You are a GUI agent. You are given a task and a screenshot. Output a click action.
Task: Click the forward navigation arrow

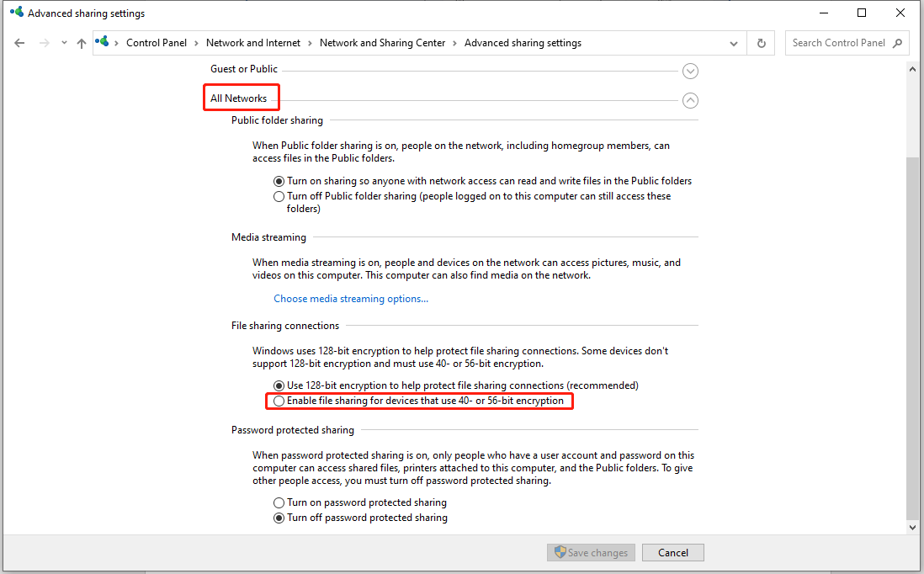43,42
